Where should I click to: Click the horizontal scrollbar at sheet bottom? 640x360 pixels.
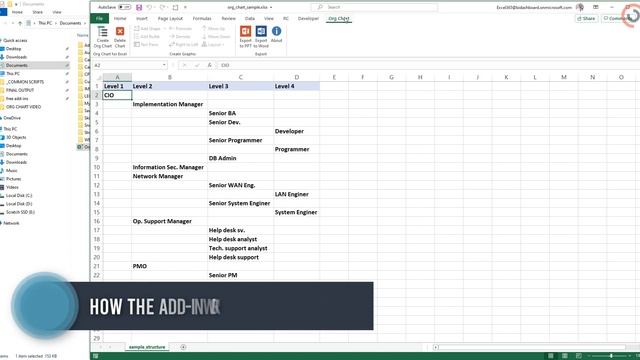tap(531, 347)
